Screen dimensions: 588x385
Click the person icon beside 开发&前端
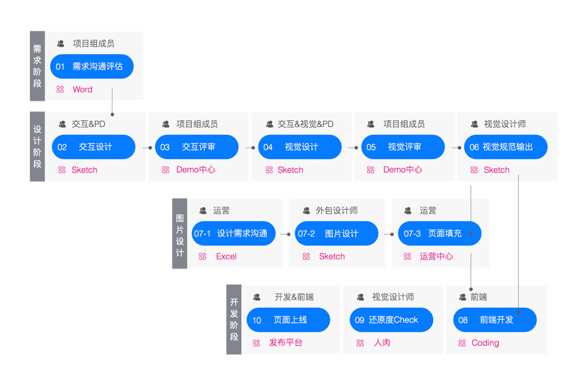point(257,297)
